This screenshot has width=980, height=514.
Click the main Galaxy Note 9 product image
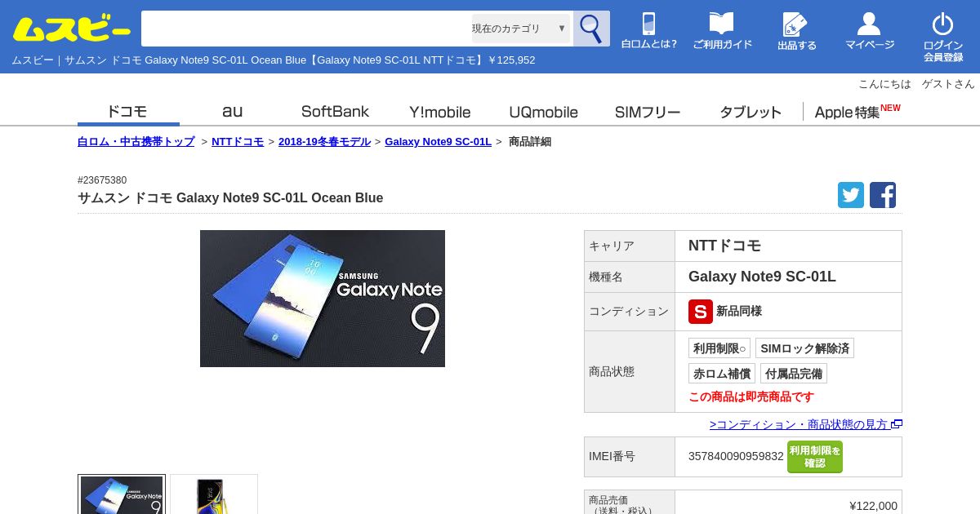coord(323,299)
